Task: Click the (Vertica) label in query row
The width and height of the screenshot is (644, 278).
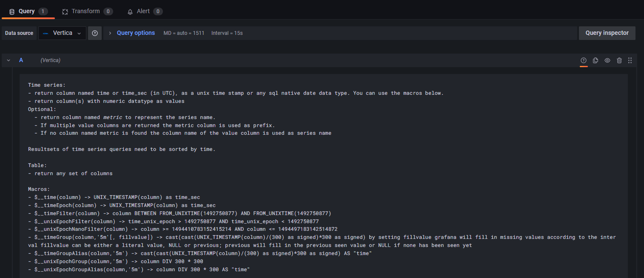Action: (x=51, y=60)
